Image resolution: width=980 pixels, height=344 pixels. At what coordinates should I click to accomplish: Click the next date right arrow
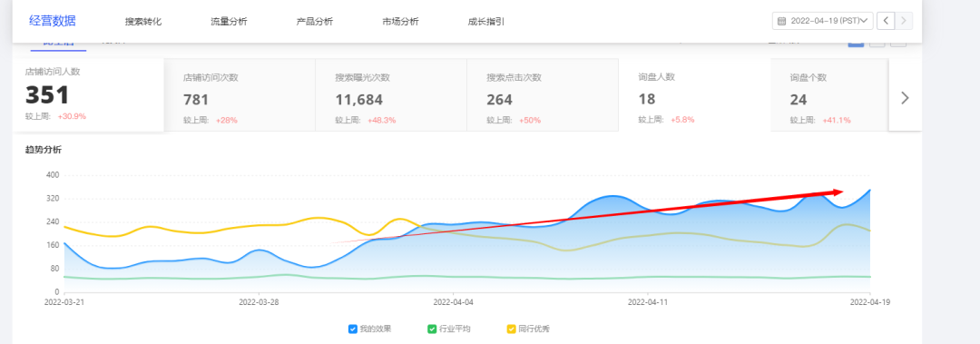[904, 21]
